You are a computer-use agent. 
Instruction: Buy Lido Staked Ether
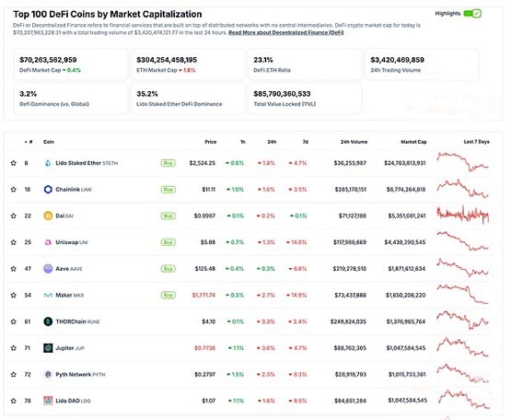coord(168,163)
